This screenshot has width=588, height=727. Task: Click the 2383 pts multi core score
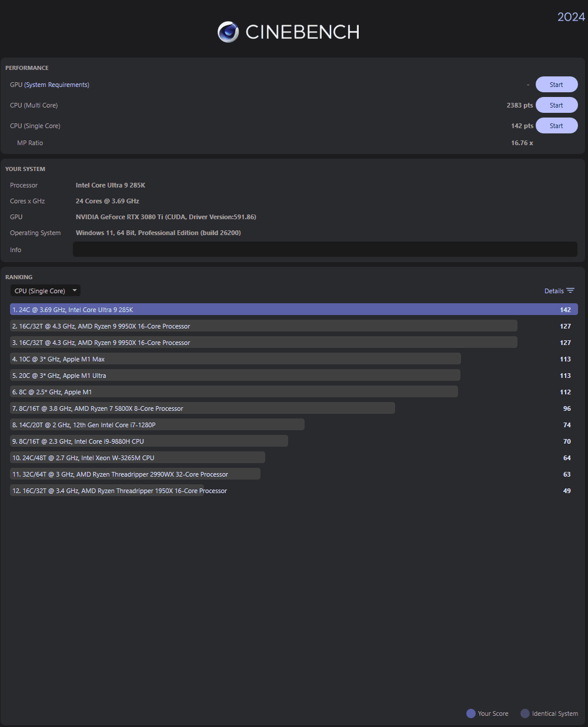pyautogui.click(x=520, y=105)
